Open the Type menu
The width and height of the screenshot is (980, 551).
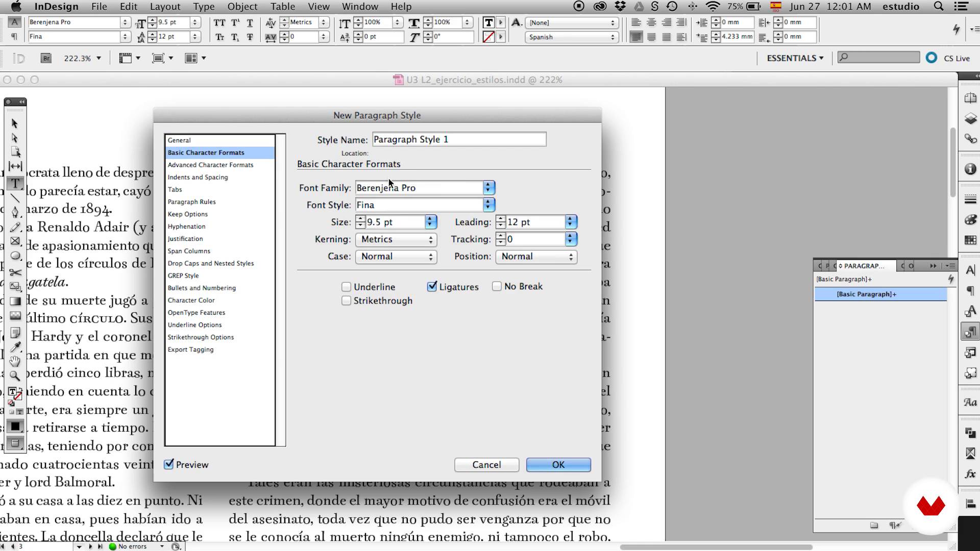(204, 7)
